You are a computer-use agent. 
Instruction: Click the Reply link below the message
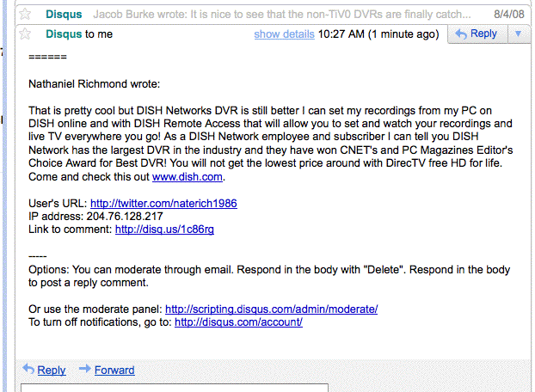click(52, 370)
